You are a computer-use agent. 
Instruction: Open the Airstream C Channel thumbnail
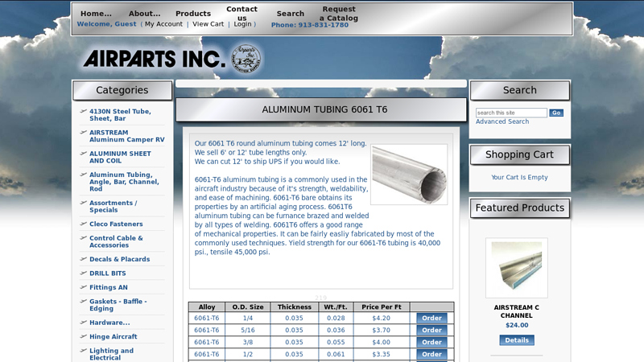tap(517, 268)
